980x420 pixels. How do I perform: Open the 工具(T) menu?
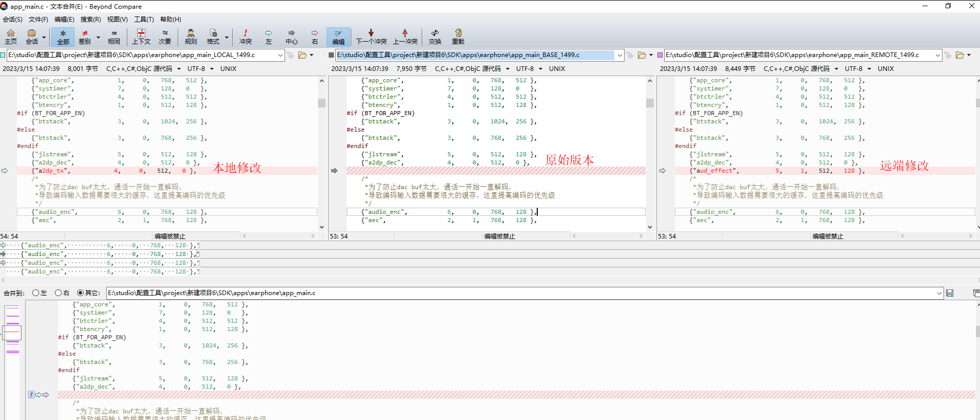click(x=144, y=20)
